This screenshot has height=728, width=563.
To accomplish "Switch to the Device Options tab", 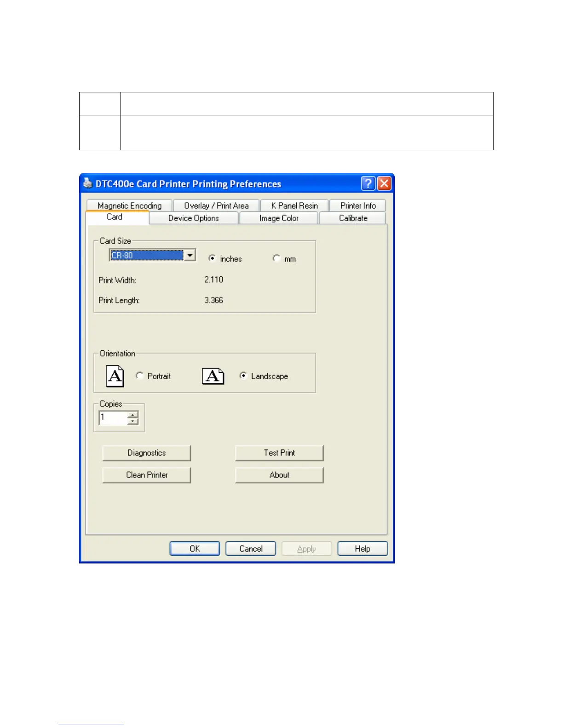I will click(194, 218).
